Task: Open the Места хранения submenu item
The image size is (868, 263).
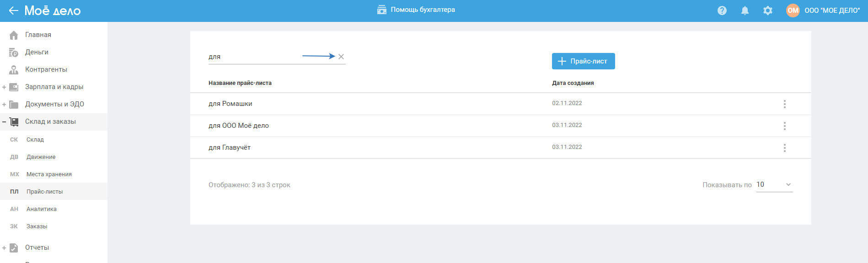Action: pyautogui.click(x=49, y=174)
